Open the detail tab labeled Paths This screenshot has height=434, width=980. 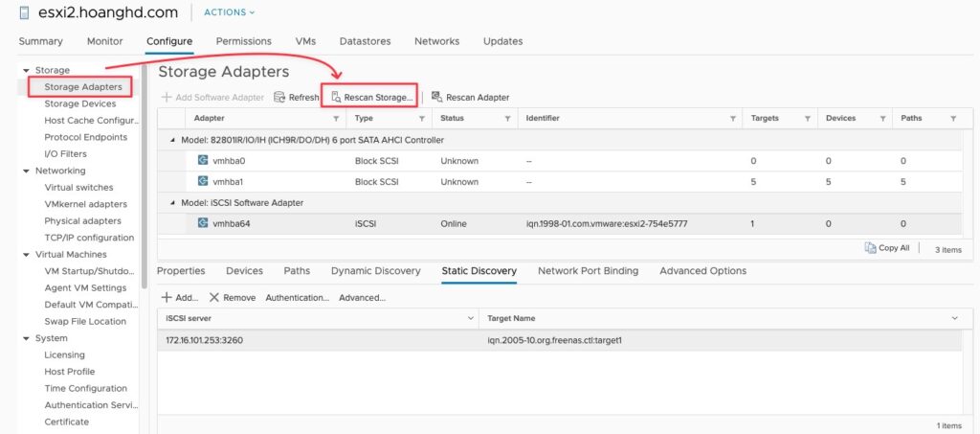click(297, 271)
